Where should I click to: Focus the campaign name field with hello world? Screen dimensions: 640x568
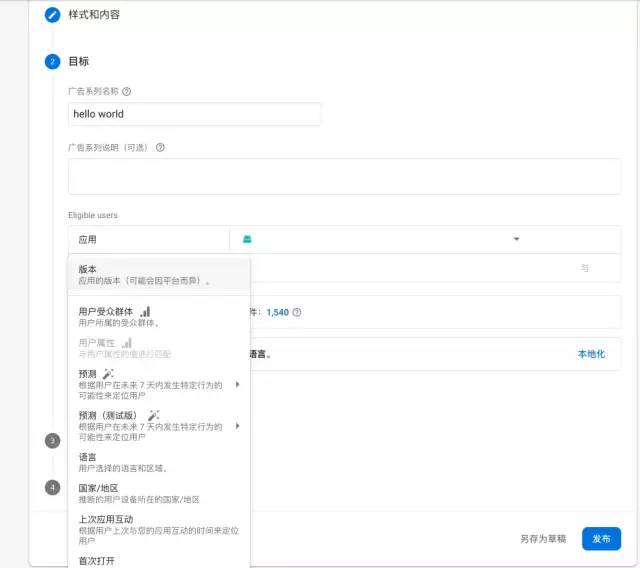coord(194,114)
